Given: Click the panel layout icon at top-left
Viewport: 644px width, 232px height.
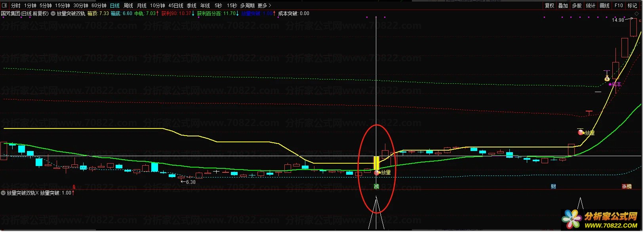Looking at the screenshot, I should 4,6.
